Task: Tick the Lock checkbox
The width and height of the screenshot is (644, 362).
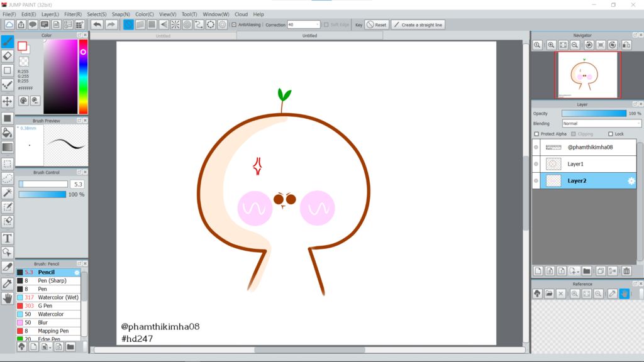Action: [x=611, y=134]
